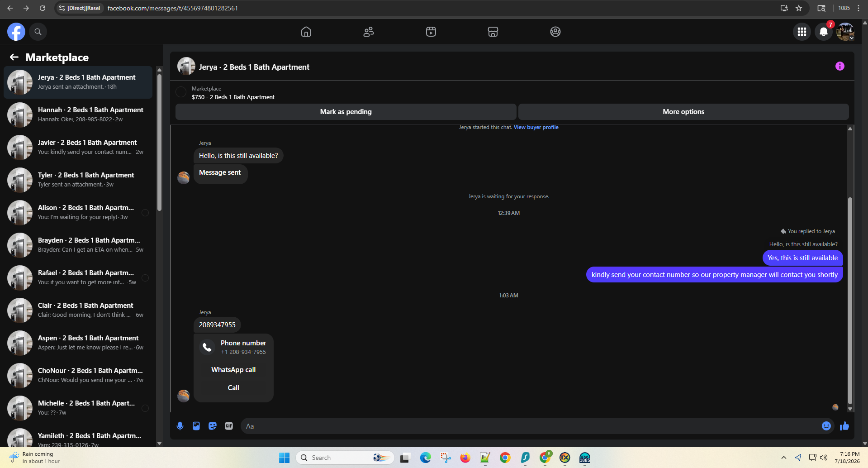The width and height of the screenshot is (868, 468).
Task: Open the notifications bell
Action: pos(824,32)
